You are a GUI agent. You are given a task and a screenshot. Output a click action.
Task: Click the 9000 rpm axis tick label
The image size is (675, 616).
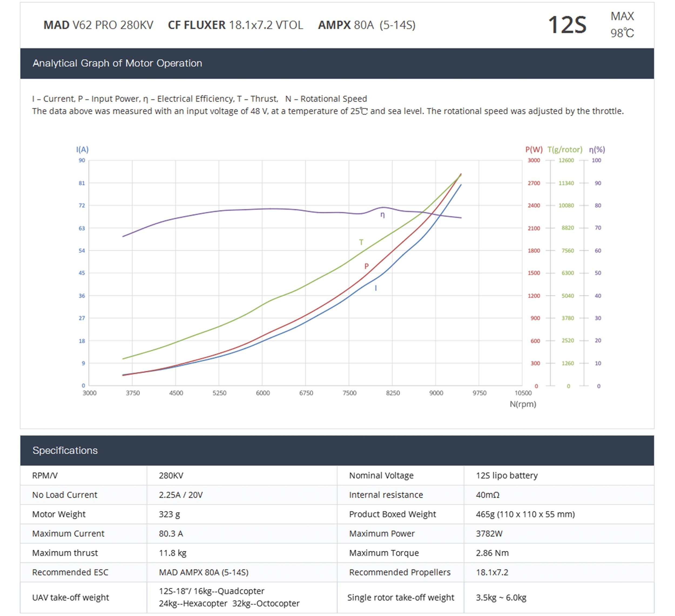click(436, 393)
